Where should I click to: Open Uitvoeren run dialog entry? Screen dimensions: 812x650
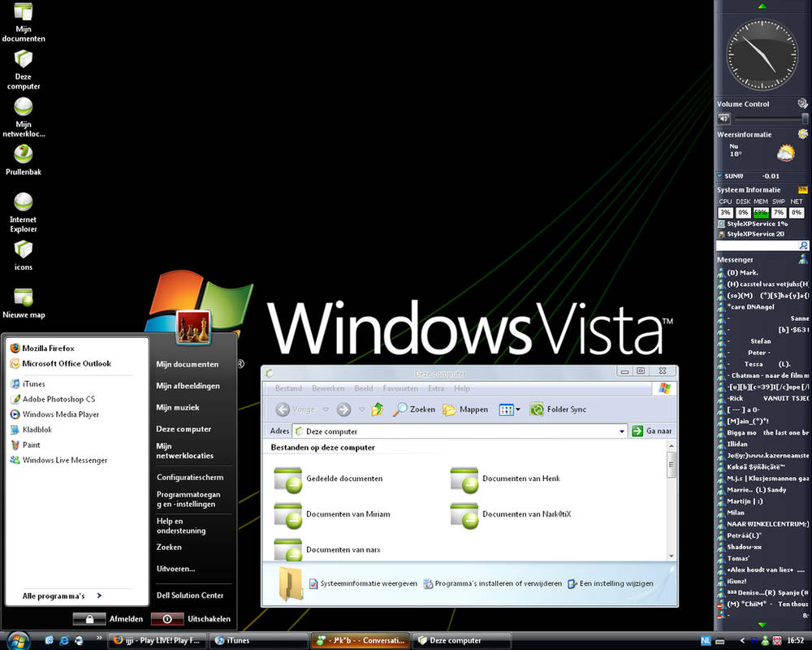coord(175,569)
